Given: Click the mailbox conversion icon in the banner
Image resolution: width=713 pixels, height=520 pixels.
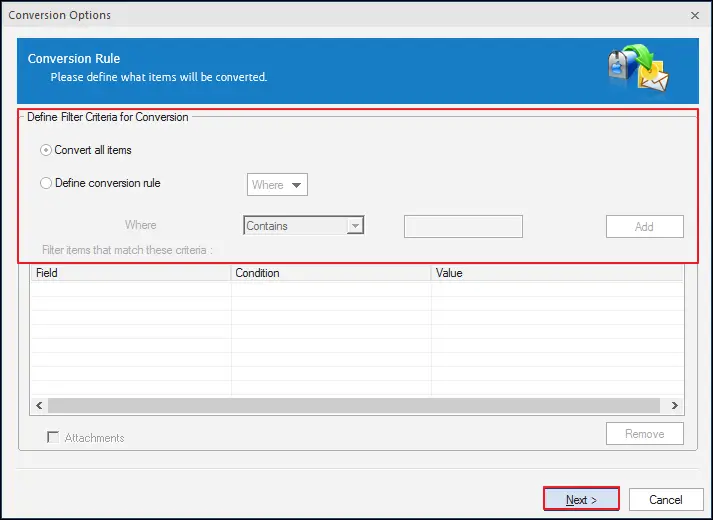Looking at the screenshot, I should (x=638, y=68).
